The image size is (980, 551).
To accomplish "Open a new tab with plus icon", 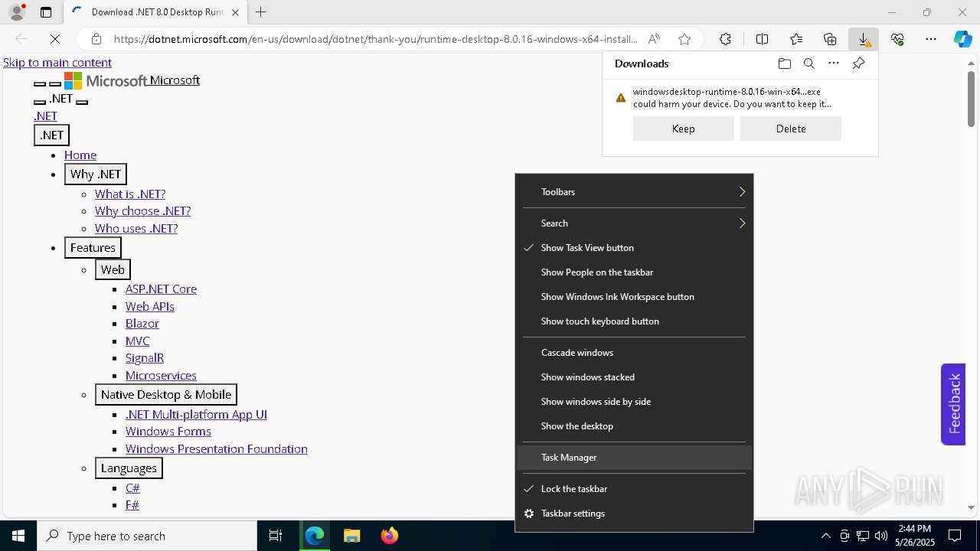I will pyautogui.click(x=261, y=12).
